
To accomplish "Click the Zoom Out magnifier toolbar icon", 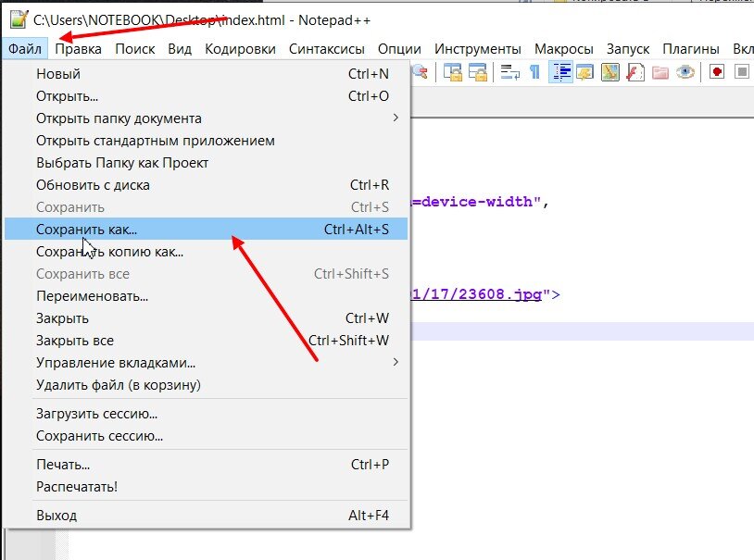I will coord(421,72).
